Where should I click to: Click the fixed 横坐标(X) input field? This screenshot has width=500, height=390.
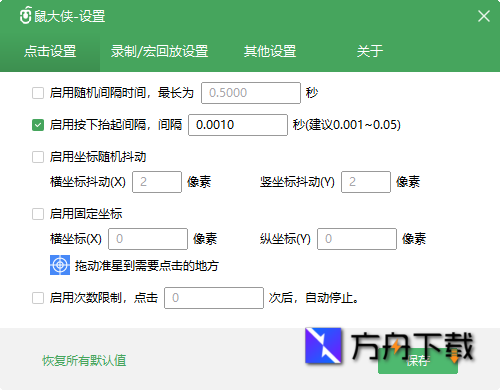tap(148, 239)
